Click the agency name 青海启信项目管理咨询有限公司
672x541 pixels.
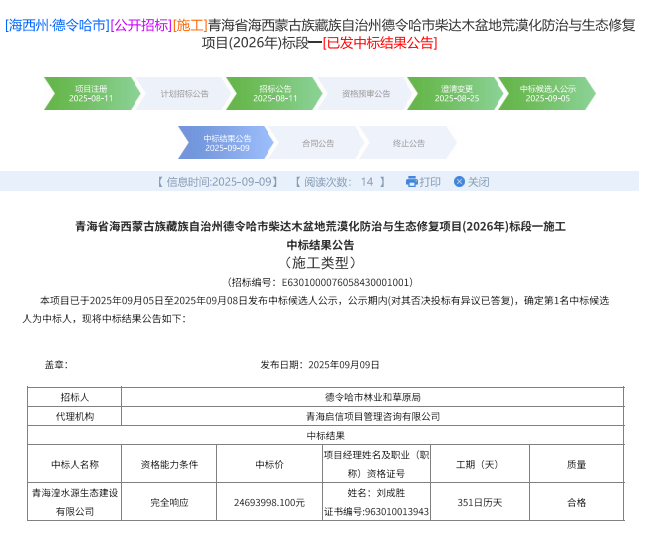pos(373,416)
